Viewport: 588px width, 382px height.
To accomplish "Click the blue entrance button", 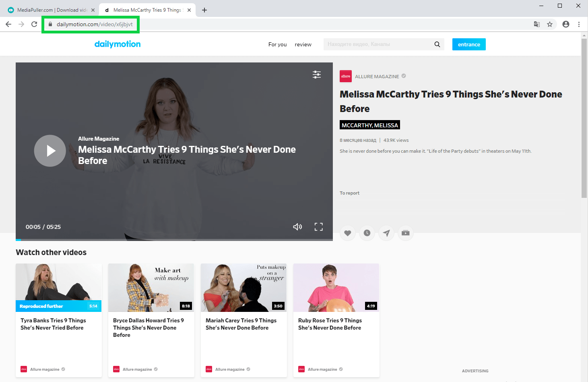I will pos(469,44).
